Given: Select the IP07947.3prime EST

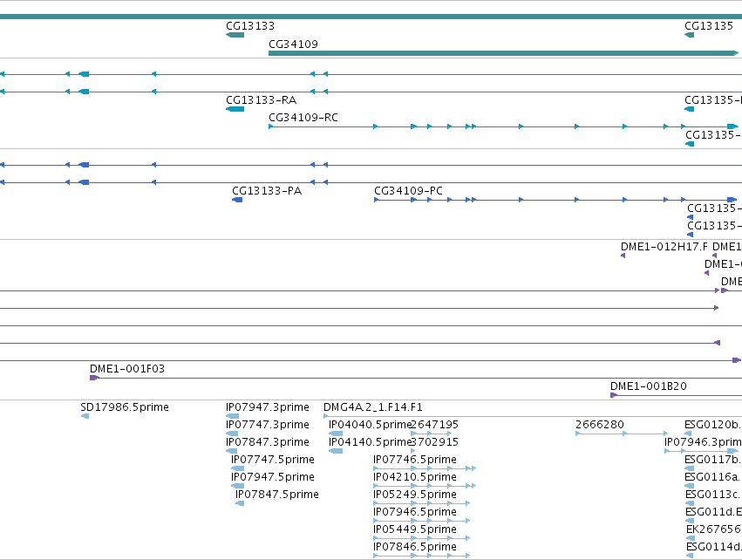Looking at the screenshot, I should click(232, 416).
